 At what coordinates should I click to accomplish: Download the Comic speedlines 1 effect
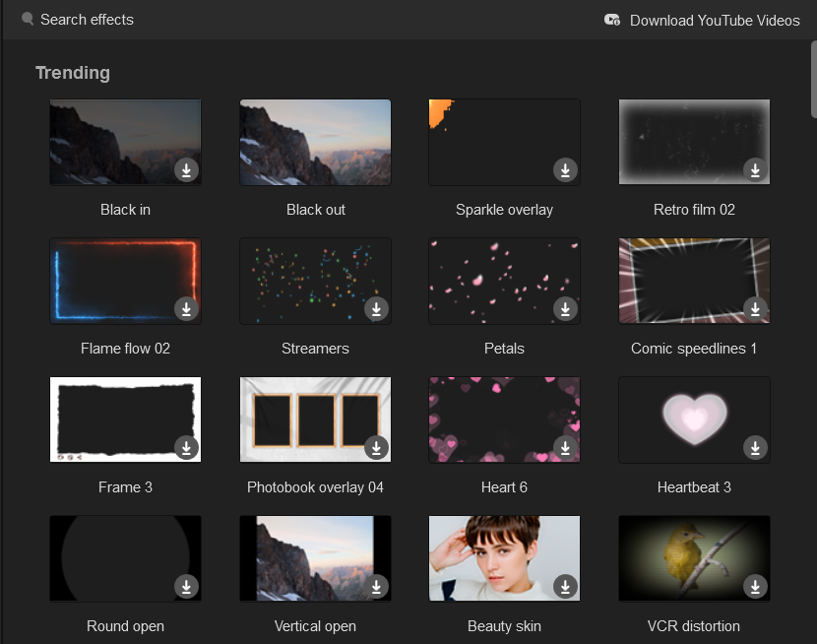[755, 309]
